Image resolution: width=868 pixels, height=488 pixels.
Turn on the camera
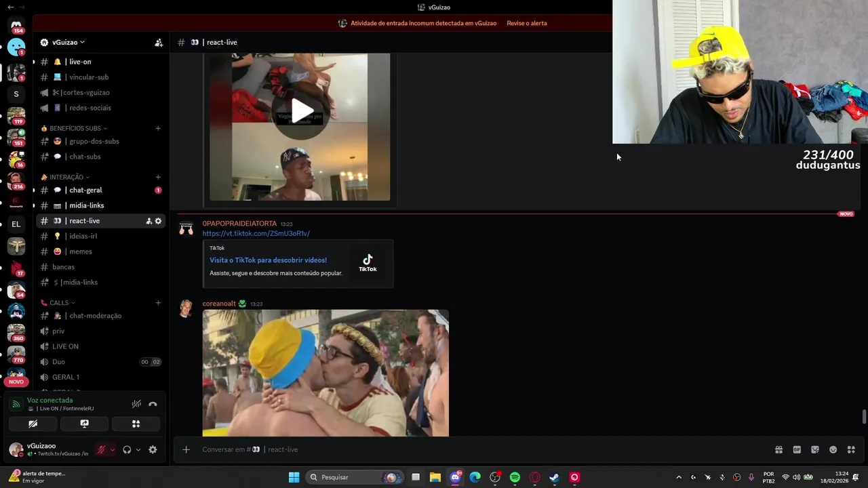33,424
